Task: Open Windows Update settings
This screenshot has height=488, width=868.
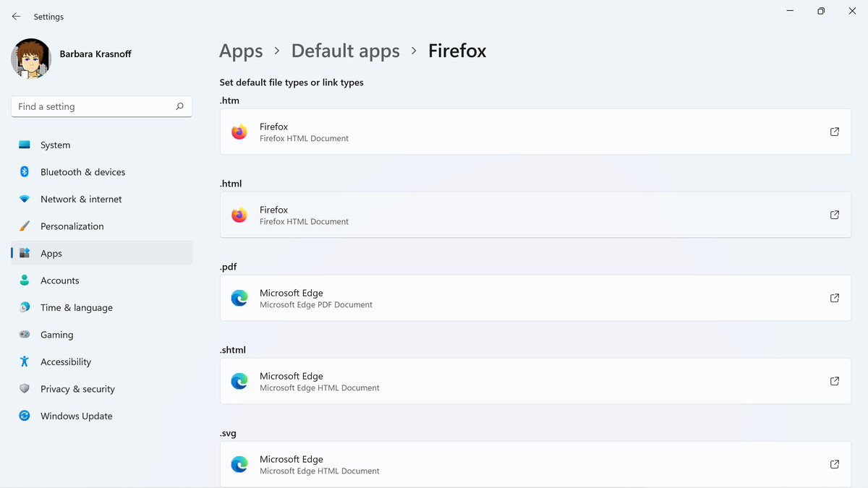Action: click(76, 416)
